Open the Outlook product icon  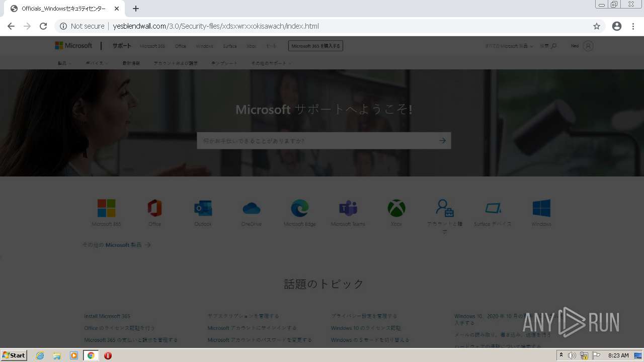[203, 208]
